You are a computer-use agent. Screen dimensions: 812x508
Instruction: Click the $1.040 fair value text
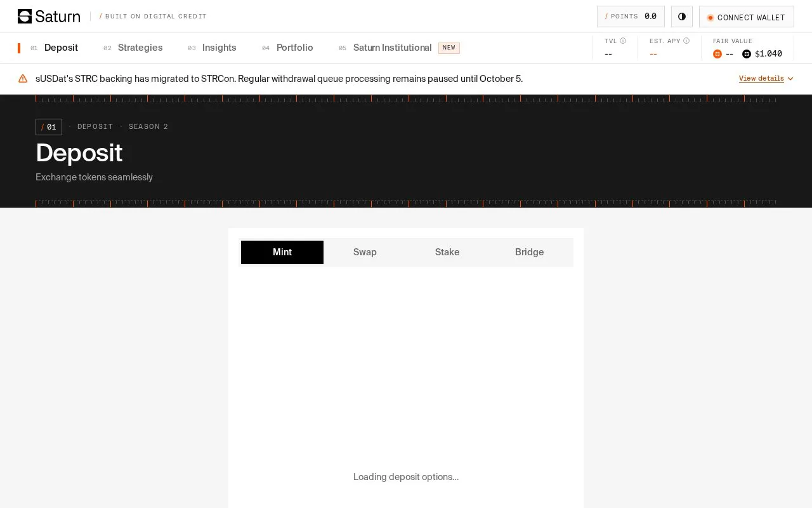[x=768, y=54]
